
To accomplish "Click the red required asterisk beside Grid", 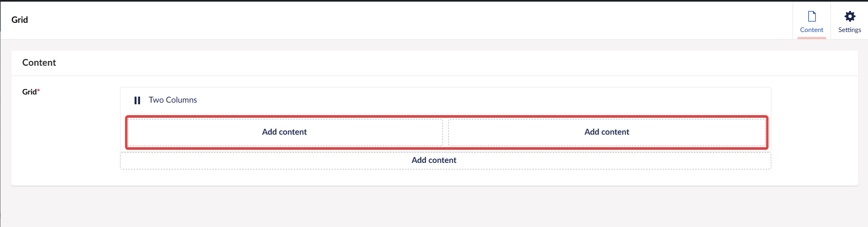I will tap(39, 91).
